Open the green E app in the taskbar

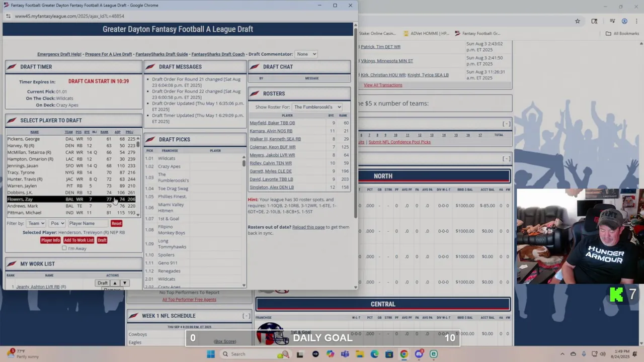pyautogui.click(x=433, y=354)
